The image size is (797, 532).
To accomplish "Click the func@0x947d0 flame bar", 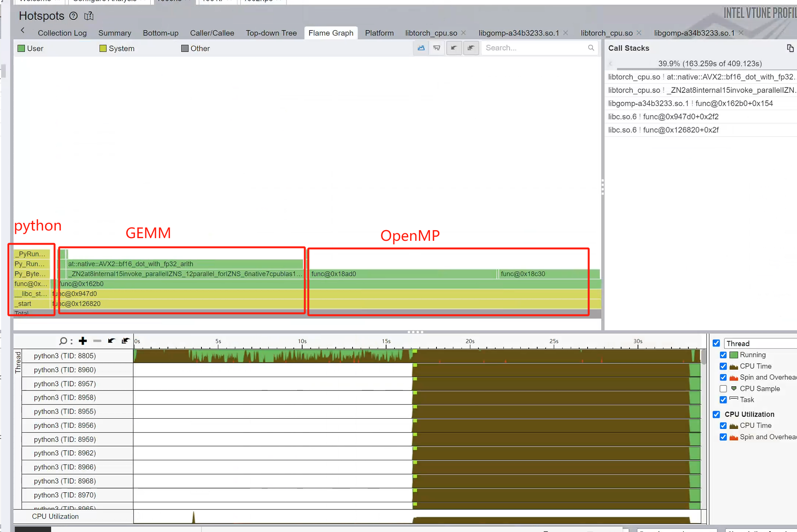I will 326,293.
